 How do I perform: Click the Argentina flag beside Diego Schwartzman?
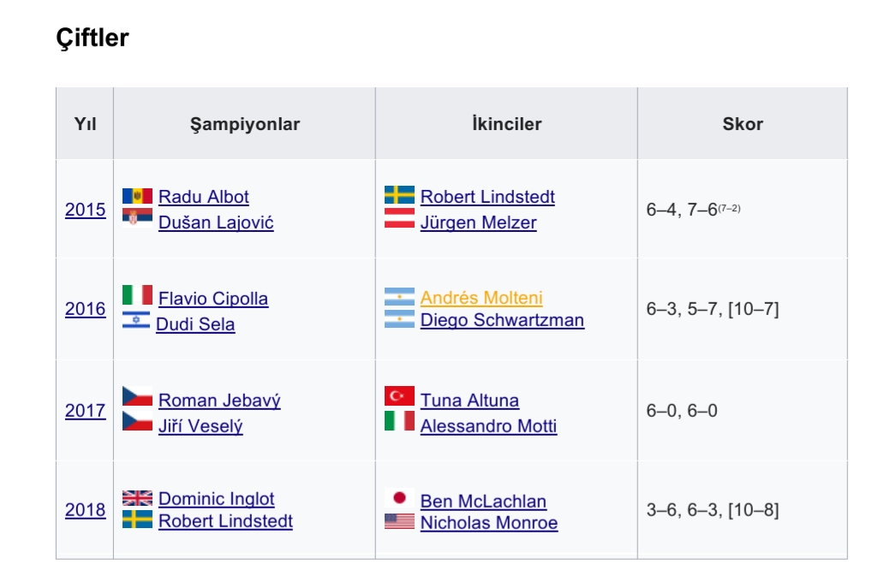(x=399, y=318)
